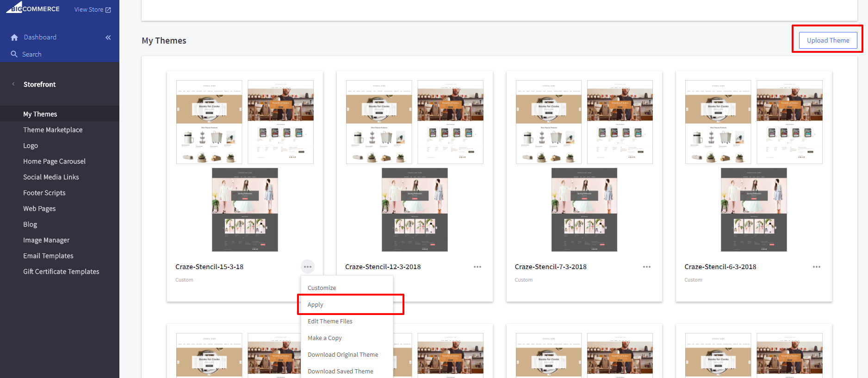Click Books for Cooks preview of Craze-Stencil-15-3-18
The image size is (868, 378).
(x=209, y=122)
